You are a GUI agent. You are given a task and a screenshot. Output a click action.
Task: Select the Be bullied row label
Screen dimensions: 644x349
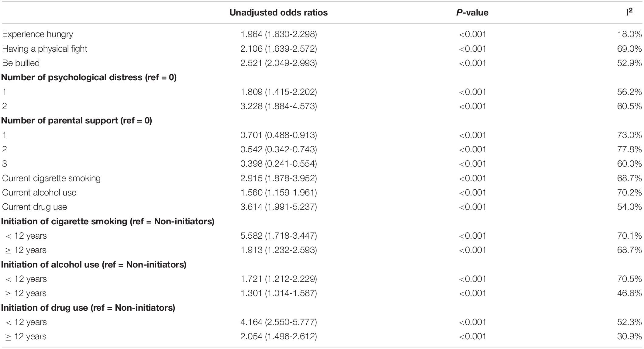click(x=21, y=63)
